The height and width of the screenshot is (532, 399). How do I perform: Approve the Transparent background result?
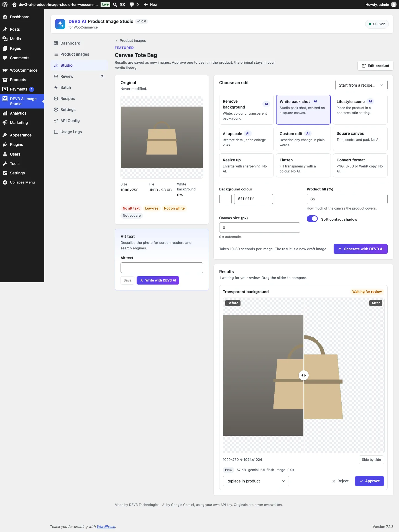tap(369, 481)
